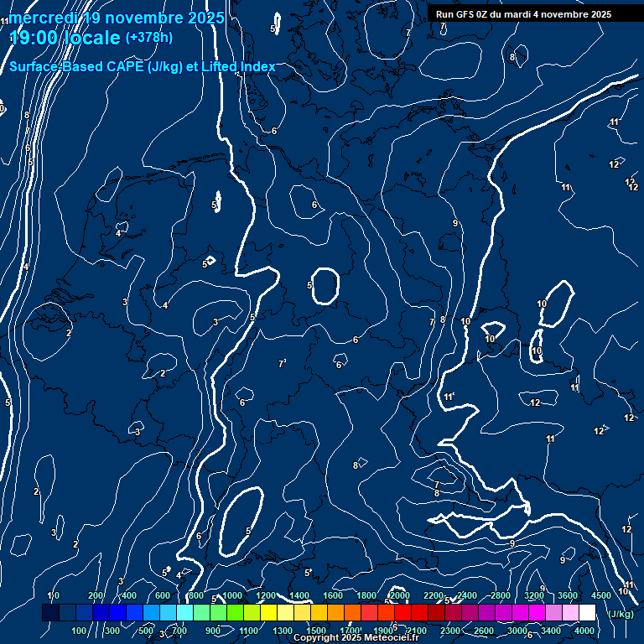Click the '1300' legend value

pyautogui.click(x=283, y=631)
